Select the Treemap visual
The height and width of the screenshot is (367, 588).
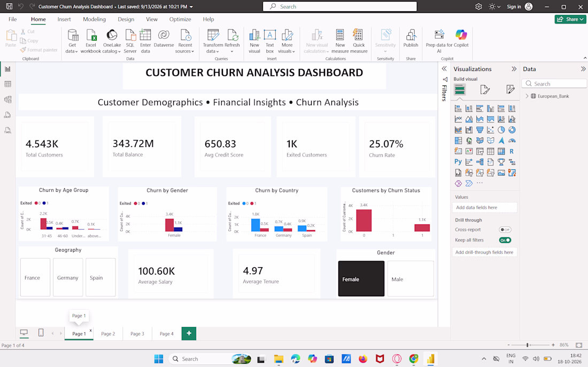tap(458, 140)
